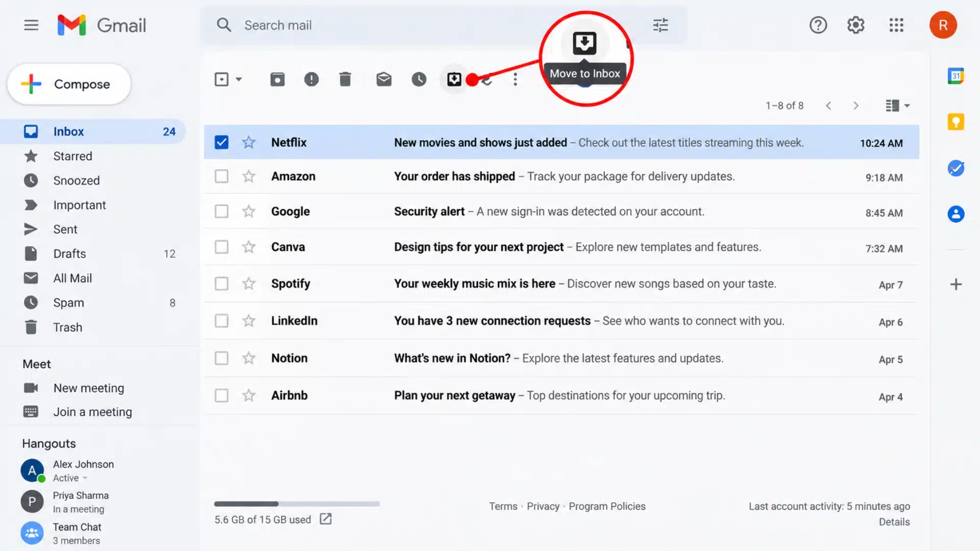Open the Terms link
980x551 pixels.
coord(503,506)
